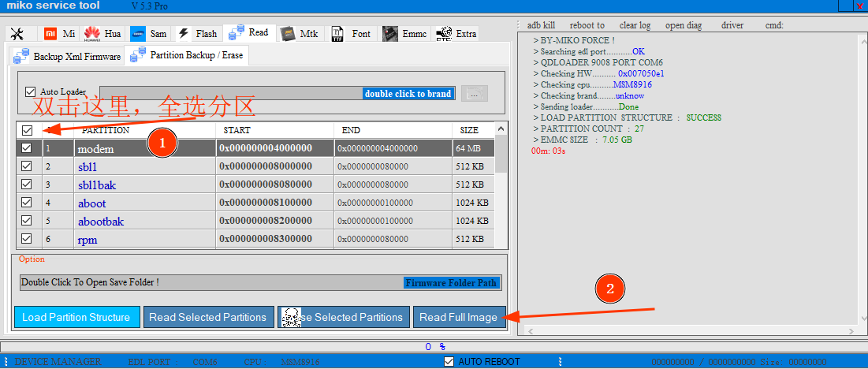Uncheck the sbl1bak partition checkbox
Viewport: 868px width, 369px height.
coord(27,184)
